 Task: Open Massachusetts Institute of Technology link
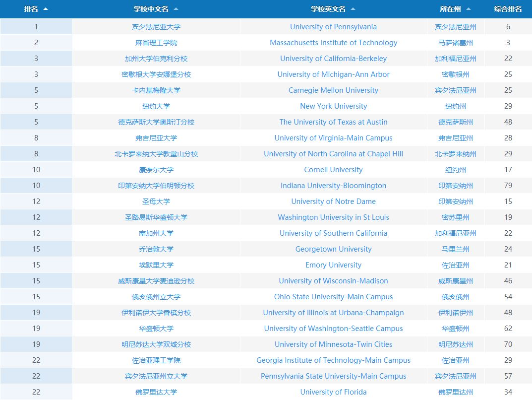(x=333, y=43)
